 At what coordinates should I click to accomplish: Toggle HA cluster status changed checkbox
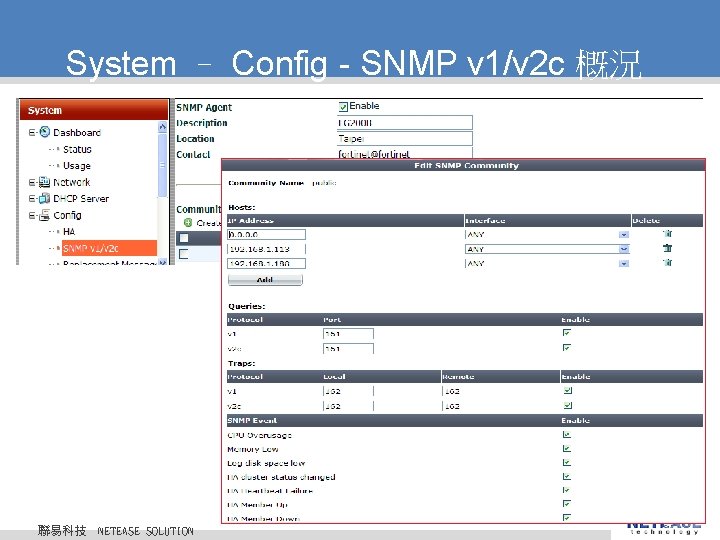click(567, 477)
